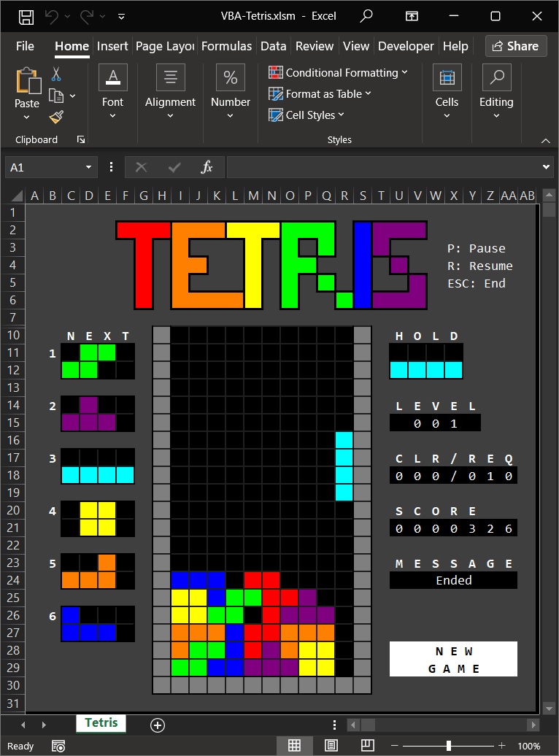Image resolution: width=559 pixels, height=756 pixels.
Task: Open the Data tab
Action: click(274, 46)
